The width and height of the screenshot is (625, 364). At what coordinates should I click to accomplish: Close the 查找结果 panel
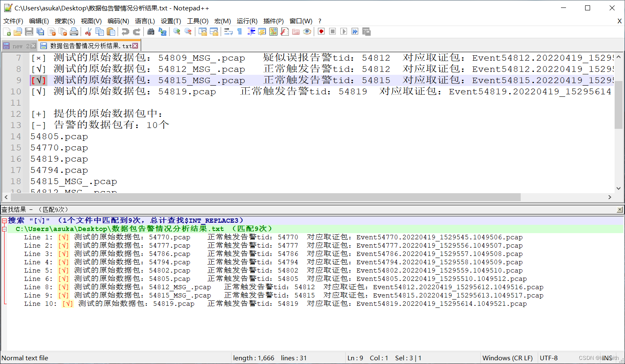point(620,210)
